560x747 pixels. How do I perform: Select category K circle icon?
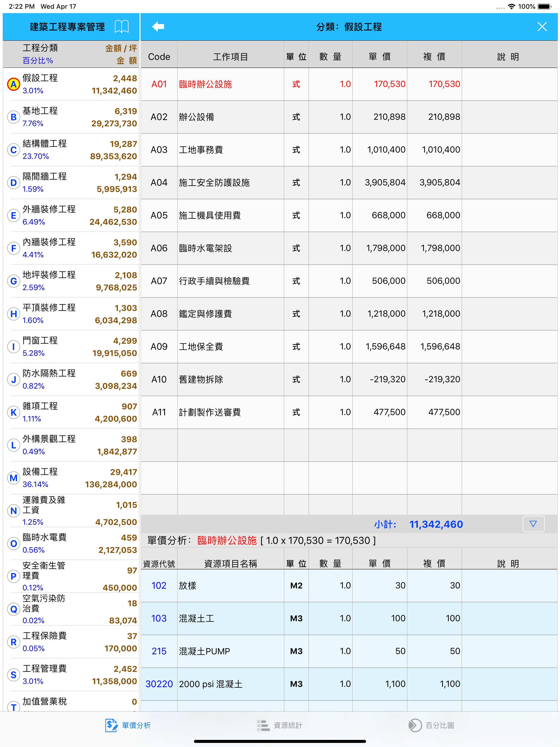tap(13, 412)
